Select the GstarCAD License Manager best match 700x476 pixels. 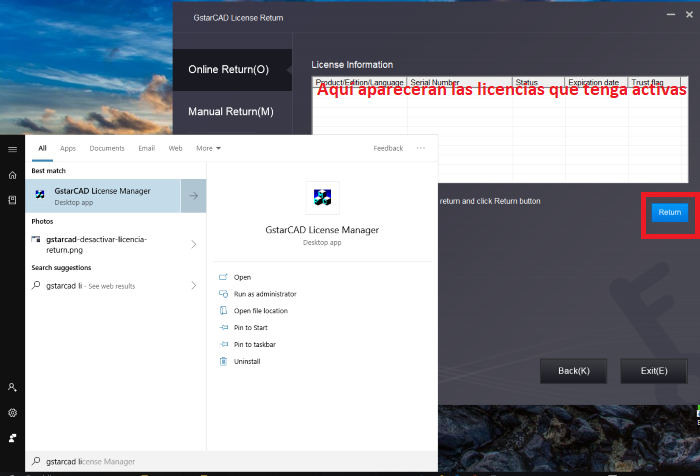[103, 196]
